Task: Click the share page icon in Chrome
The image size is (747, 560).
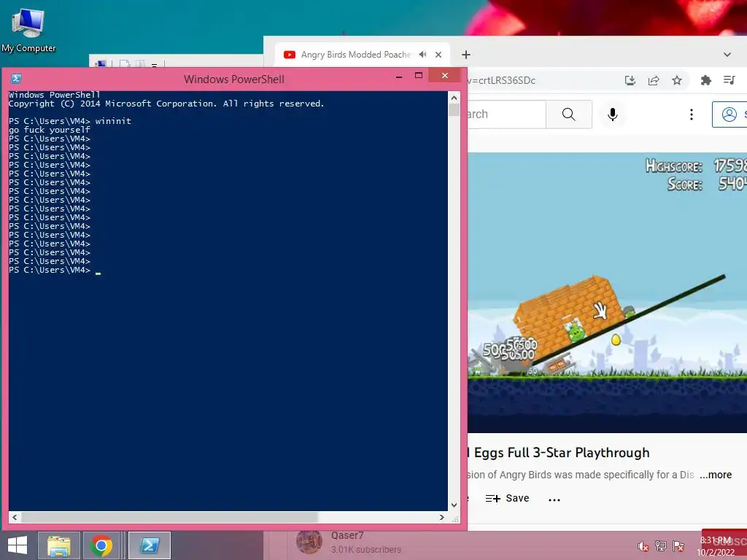Action: 654,80
